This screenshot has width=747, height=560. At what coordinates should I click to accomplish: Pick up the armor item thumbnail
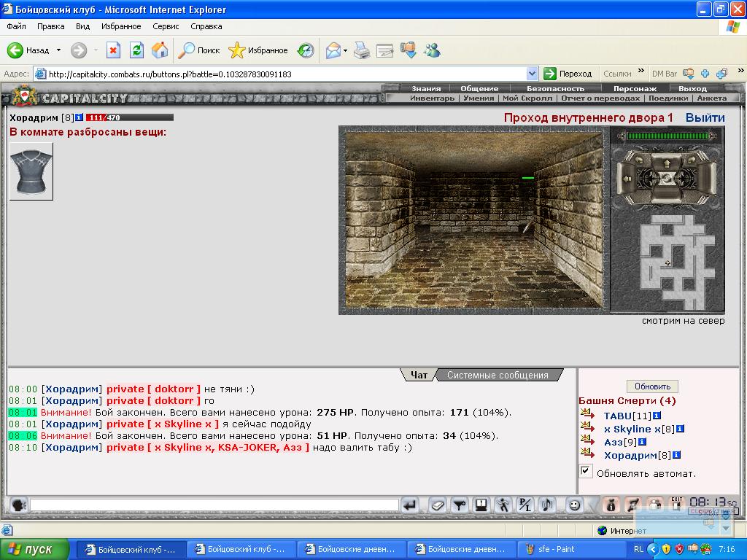tap(31, 171)
